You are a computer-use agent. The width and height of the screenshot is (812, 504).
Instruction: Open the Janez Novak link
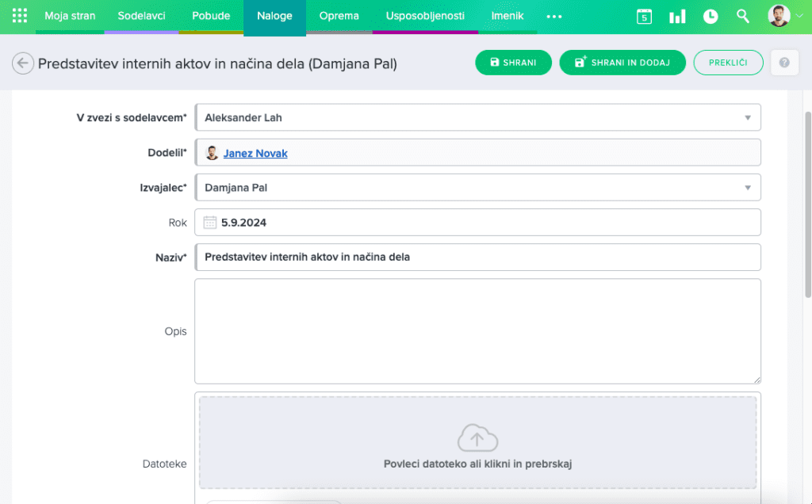(x=255, y=153)
